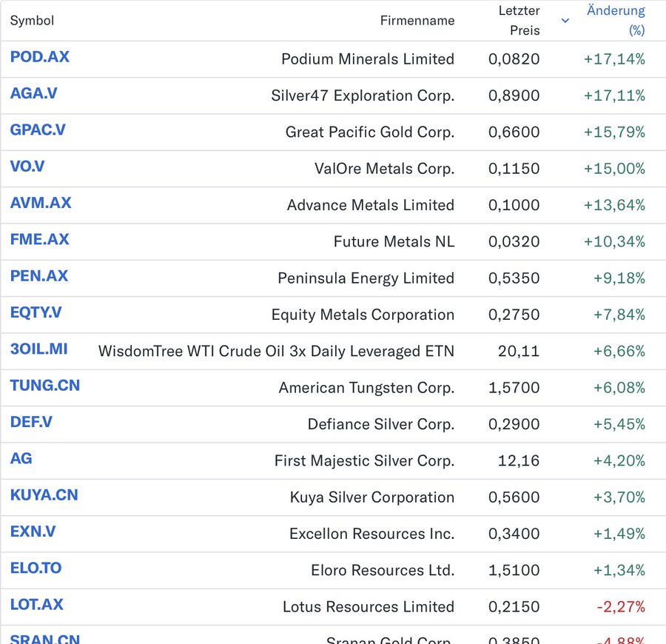Viewport: 666px width, 644px height.
Task: Sort by the Änderung (%) column header
Action: 616,21
